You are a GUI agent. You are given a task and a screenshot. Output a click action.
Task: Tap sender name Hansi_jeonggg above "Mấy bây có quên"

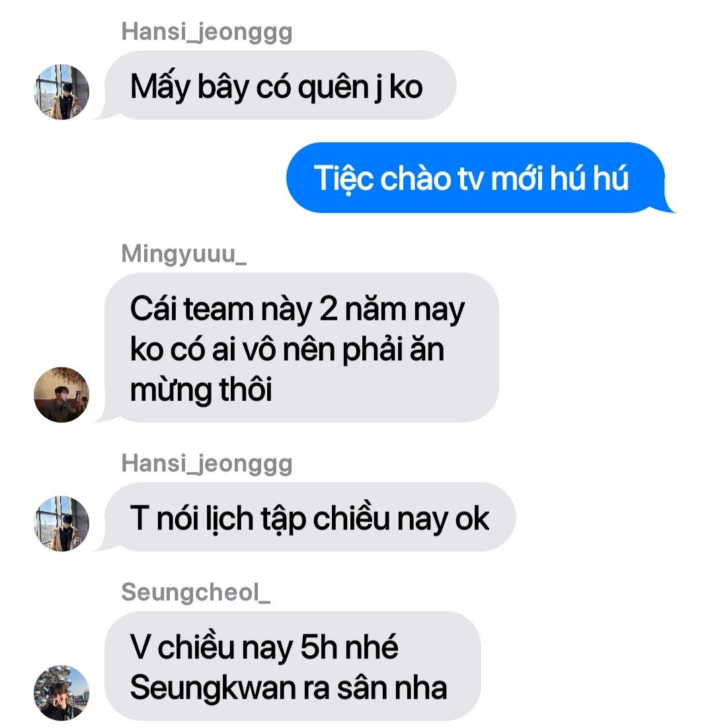tap(206, 32)
